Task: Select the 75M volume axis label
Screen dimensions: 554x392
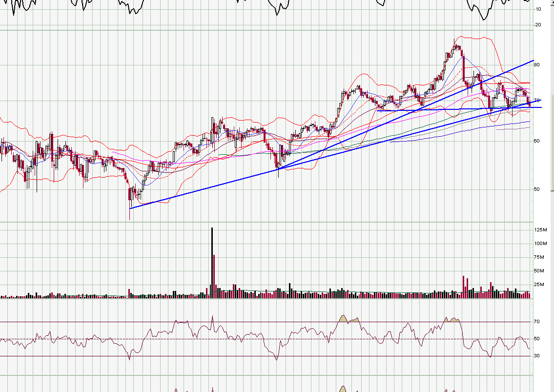Action: coord(539,257)
